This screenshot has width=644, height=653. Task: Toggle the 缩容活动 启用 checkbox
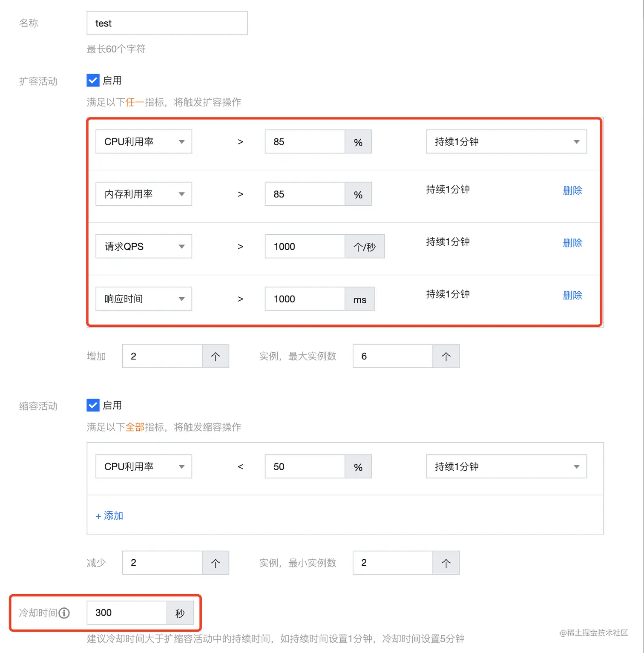coord(93,405)
